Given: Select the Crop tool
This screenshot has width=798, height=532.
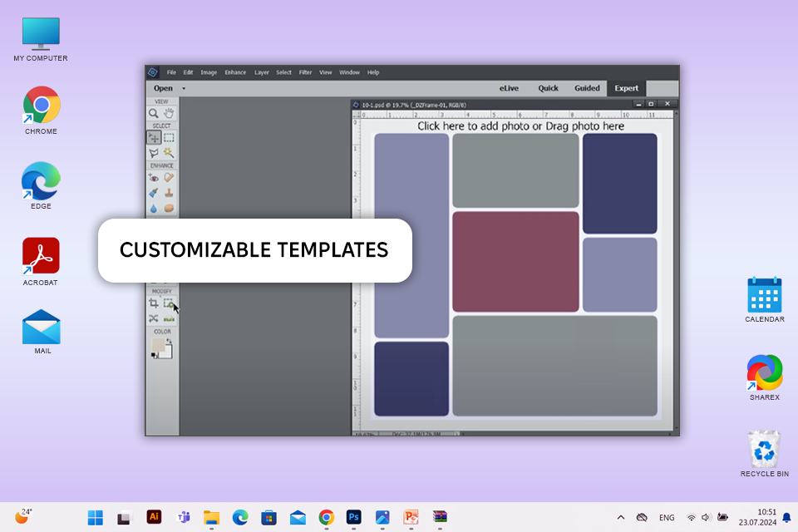Looking at the screenshot, I should pyautogui.click(x=153, y=303).
